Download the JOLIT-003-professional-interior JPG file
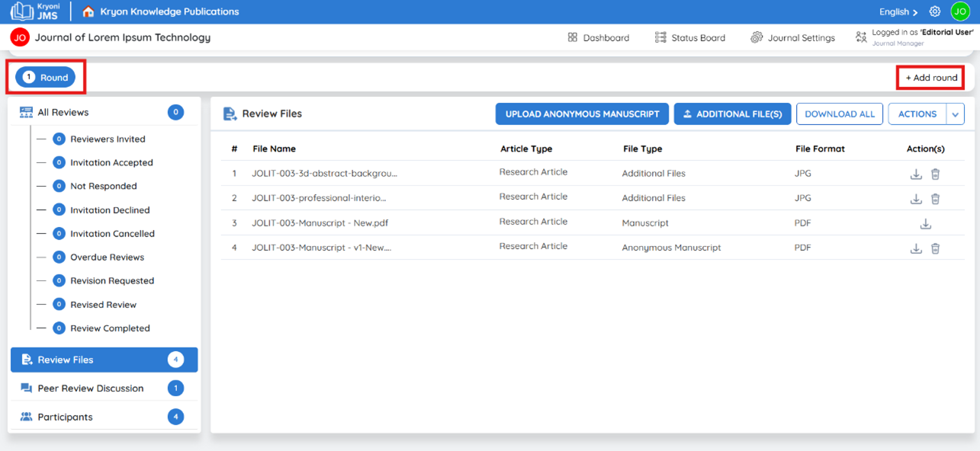The height and width of the screenshot is (451, 980). point(916,199)
